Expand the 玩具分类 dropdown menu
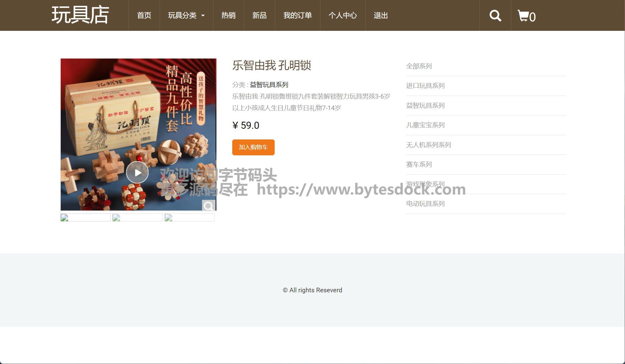This screenshot has width=625, height=364. coord(186,16)
